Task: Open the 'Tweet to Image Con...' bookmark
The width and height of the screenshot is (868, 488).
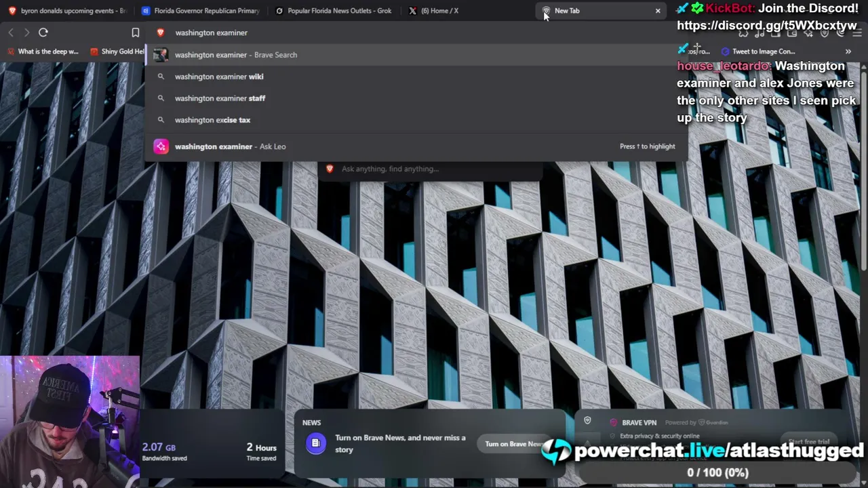Action: (x=758, y=52)
